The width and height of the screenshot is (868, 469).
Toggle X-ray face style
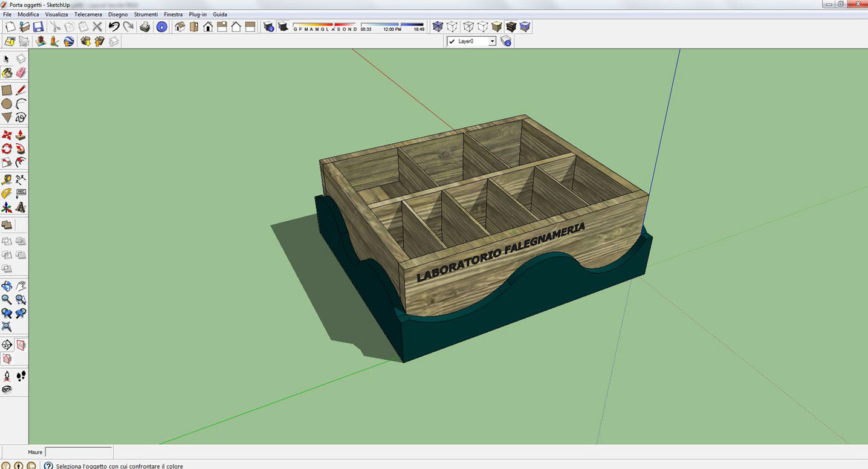pos(438,27)
